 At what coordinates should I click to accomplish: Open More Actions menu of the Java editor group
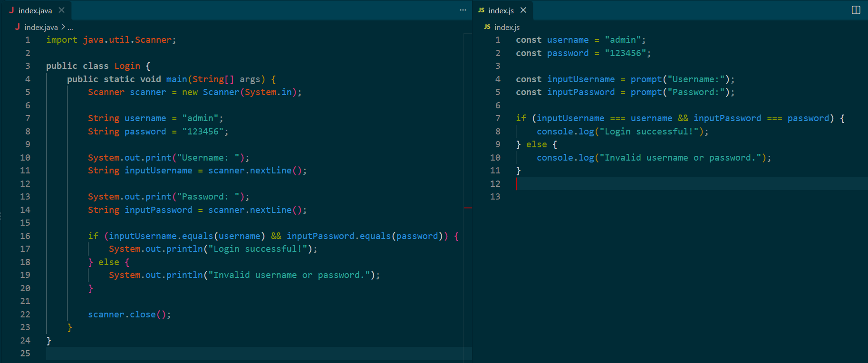pyautogui.click(x=463, y=10)
